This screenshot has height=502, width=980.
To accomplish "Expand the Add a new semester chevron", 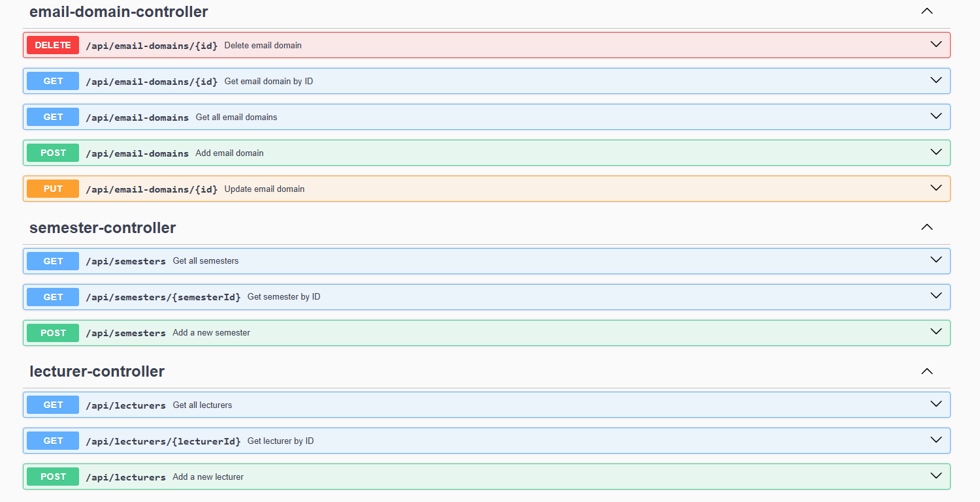I will click(936, 332).
